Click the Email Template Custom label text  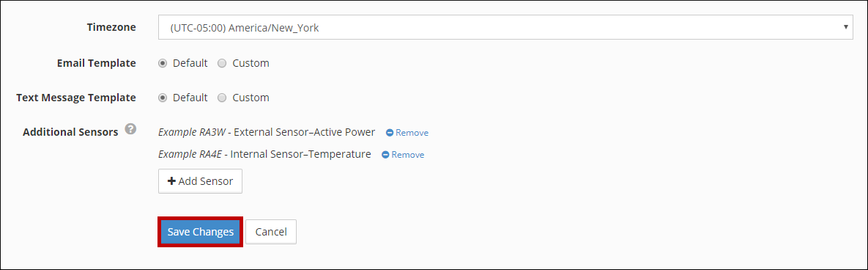click(x=251, y=63)
